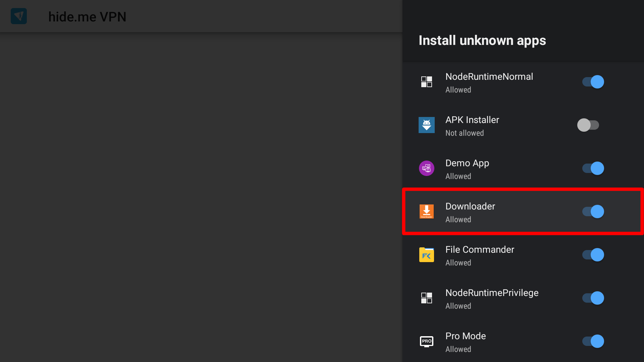
Task: Click the Pro Mode icon
Action: tap(426, 341)
